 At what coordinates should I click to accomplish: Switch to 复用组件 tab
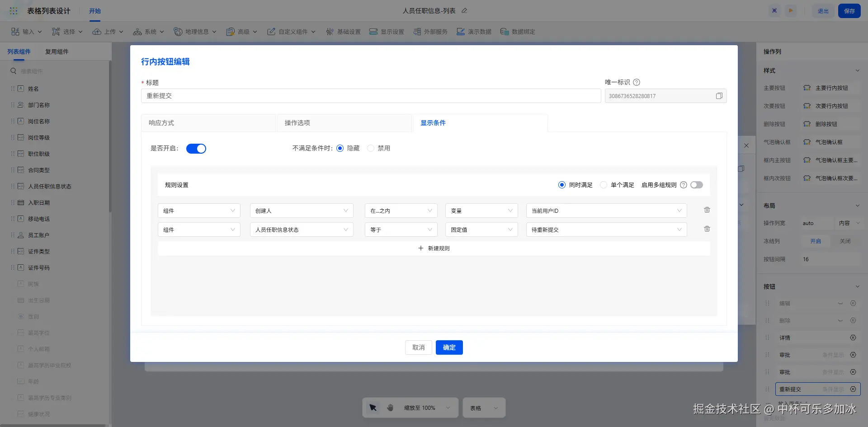pyautogui.click(x=57, y=52)
